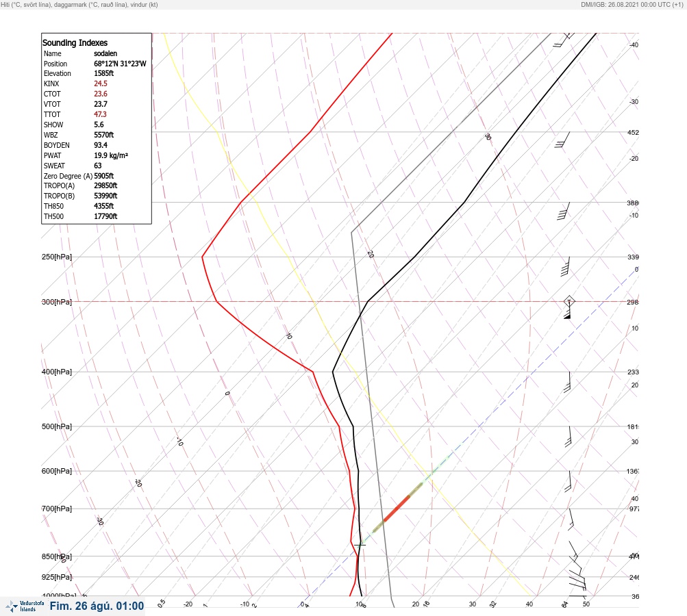Click the VTOT value 23.7
The width and height of the screenshot is (687, 616).
pos(100,104)
